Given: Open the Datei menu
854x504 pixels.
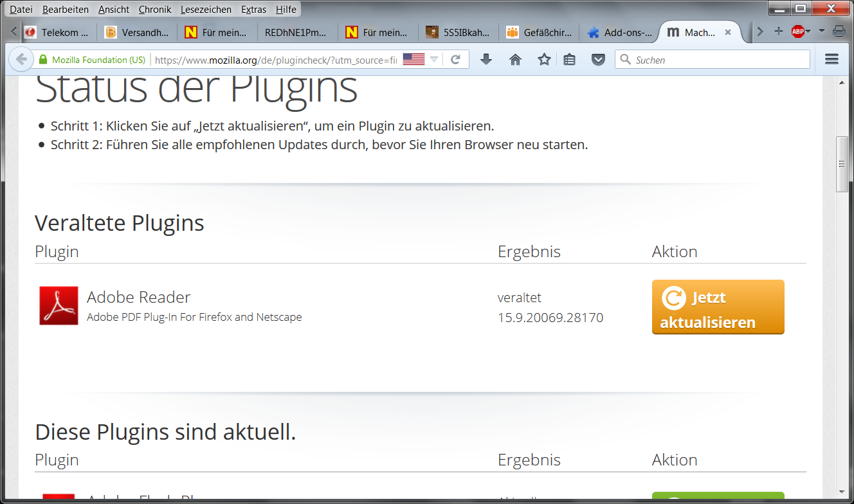Looking at the screenshot, I should pos(21,10).
